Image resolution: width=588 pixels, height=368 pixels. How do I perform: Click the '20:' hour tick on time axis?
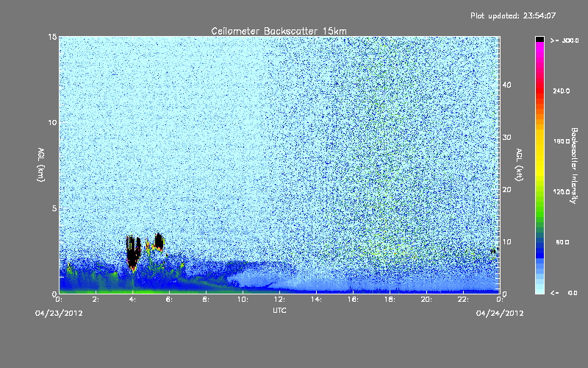[x=426, y=300]
